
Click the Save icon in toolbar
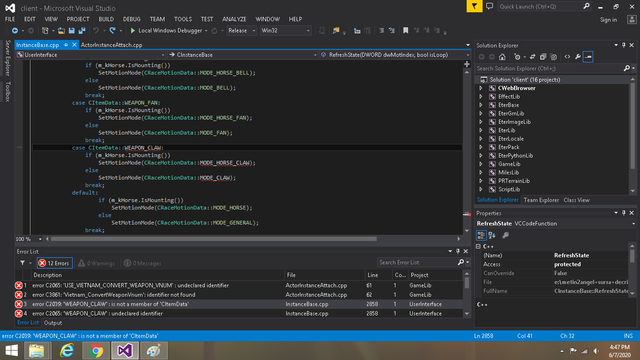(x=71, y=31)
